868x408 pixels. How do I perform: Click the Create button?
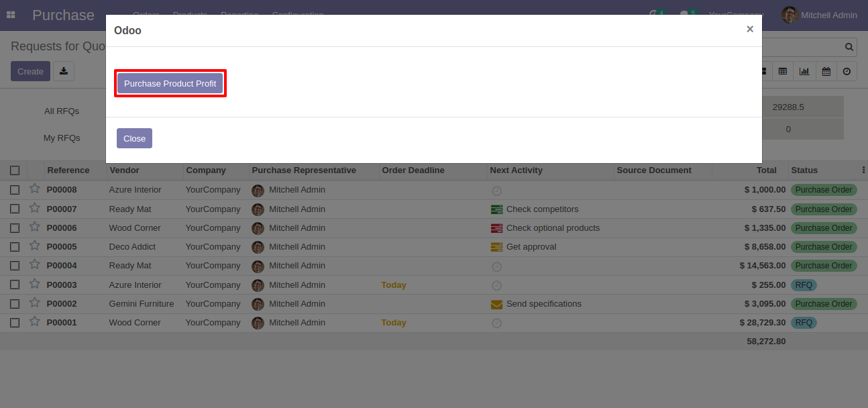[x=30, y=71]
